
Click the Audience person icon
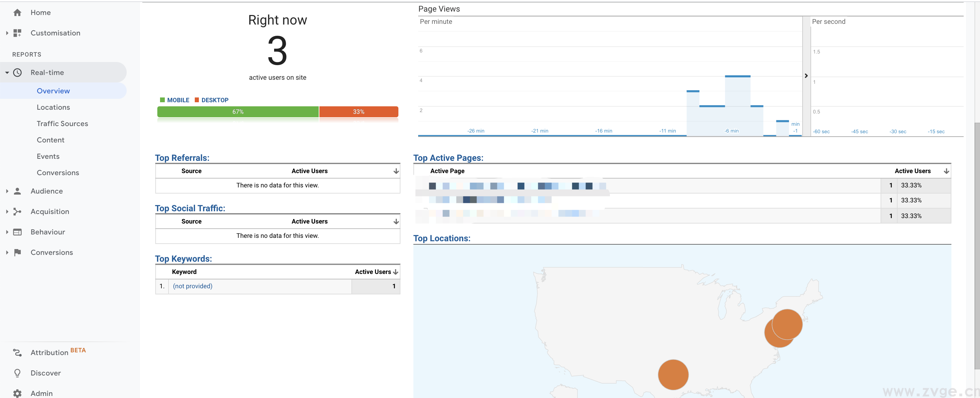coord(17,191)
